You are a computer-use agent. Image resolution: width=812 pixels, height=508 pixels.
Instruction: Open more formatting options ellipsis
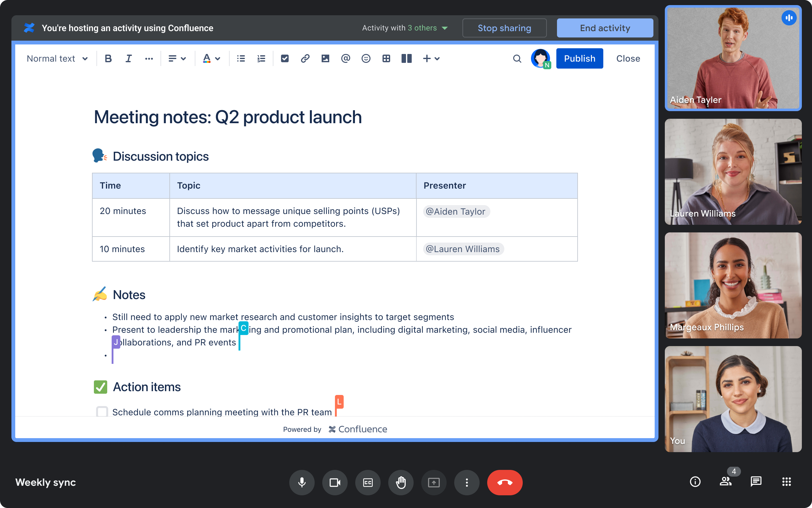(149, 59)
